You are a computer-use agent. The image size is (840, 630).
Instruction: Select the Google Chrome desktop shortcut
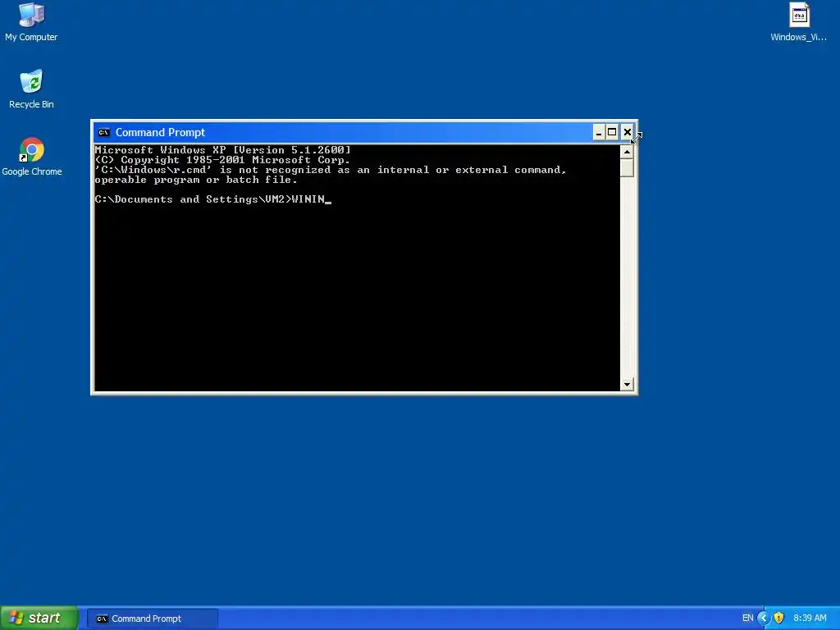pos(32,157)
